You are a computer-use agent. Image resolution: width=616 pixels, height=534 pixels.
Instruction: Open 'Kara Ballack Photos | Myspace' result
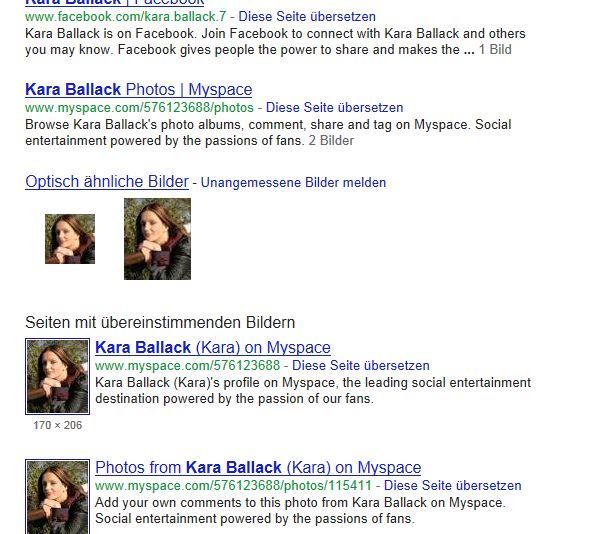point(138,90)
